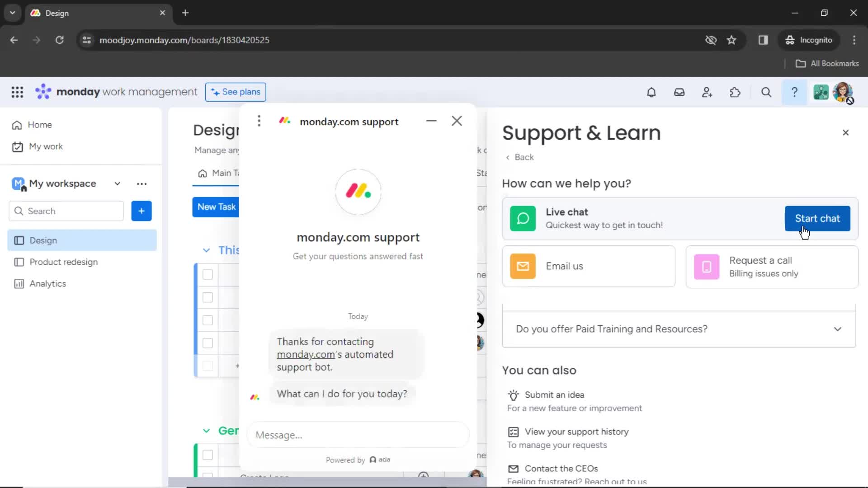Open the apps grid switcher icon
Viewport: 868px width, 488px height.
coord(17,92)
